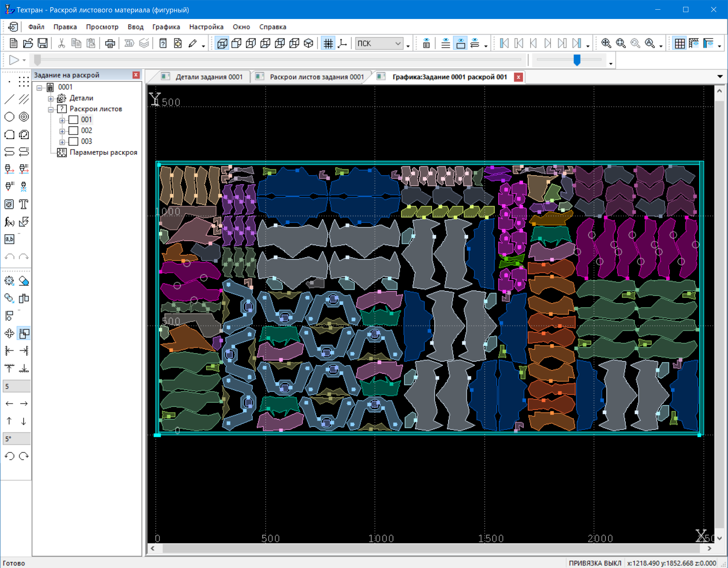
Task: Close the Задание на раскрой panel
Action: 136,75
